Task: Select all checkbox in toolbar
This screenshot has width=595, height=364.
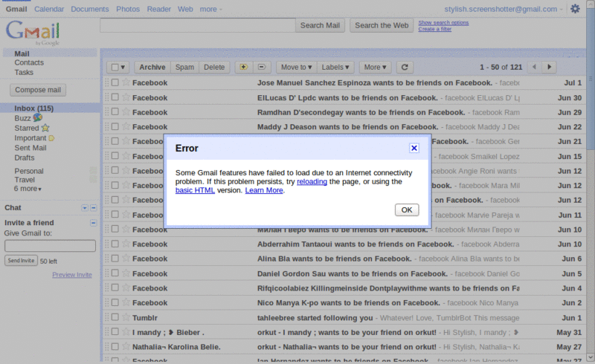Action: (115, 67)
